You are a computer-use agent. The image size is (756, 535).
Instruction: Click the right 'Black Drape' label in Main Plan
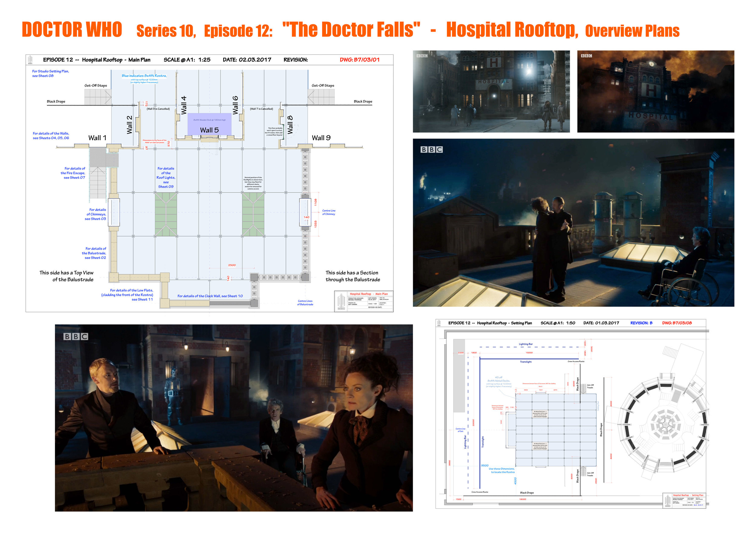coord(363,101)
